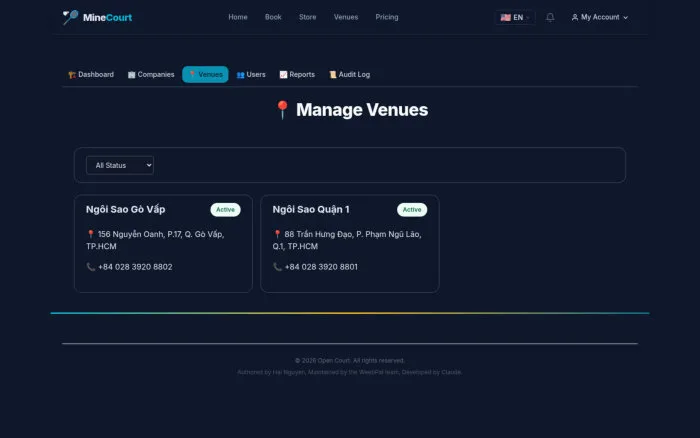The height and width of the screenshot is (438, 700).
Task: Click the Reports chart icon
Action: point(283,75)
